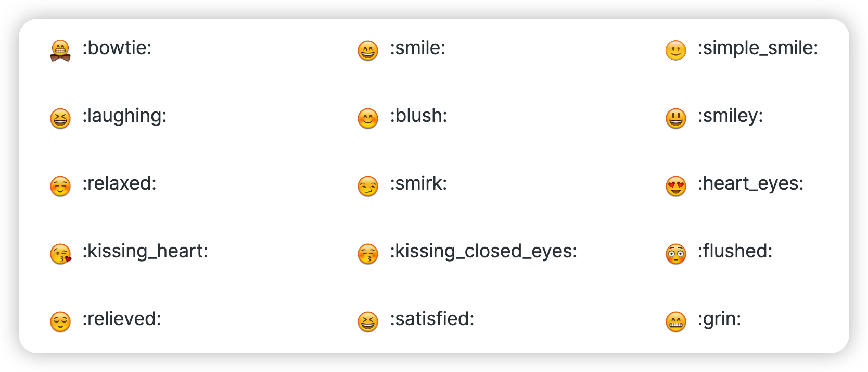868x372 pixels.
Task: Pick the grin emoji icon
Action: [676, 321]
